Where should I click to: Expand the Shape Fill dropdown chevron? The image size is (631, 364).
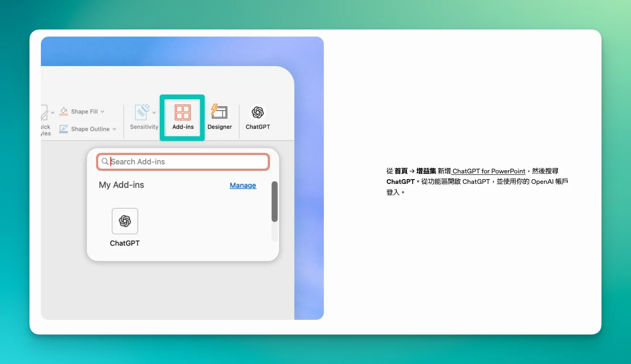102,112
